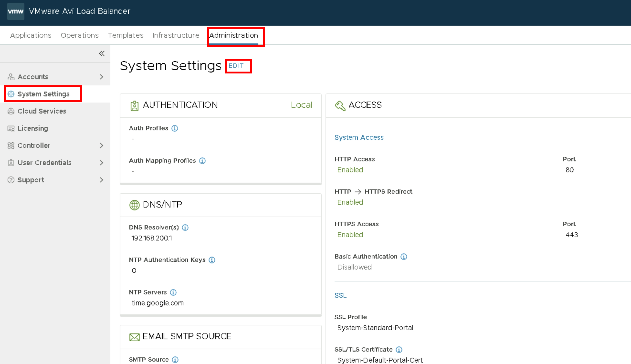Viewport: 631px width, 364px height.
Task: Click the Authentication badge icon
Action: click(134, 106)
